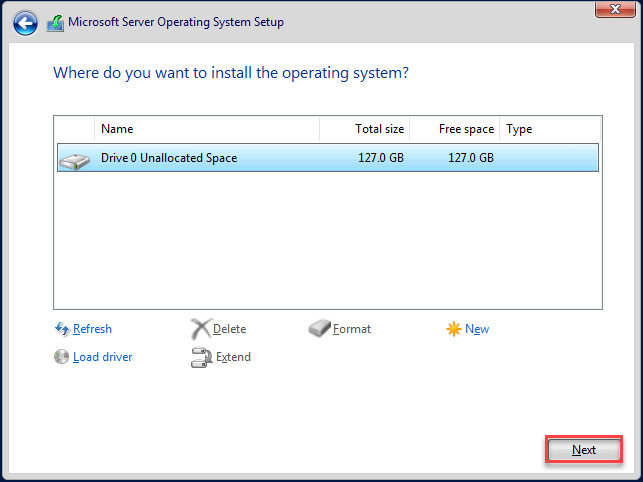Open the Load driver link
Screen dimensions: 643x482
(103, 357)
